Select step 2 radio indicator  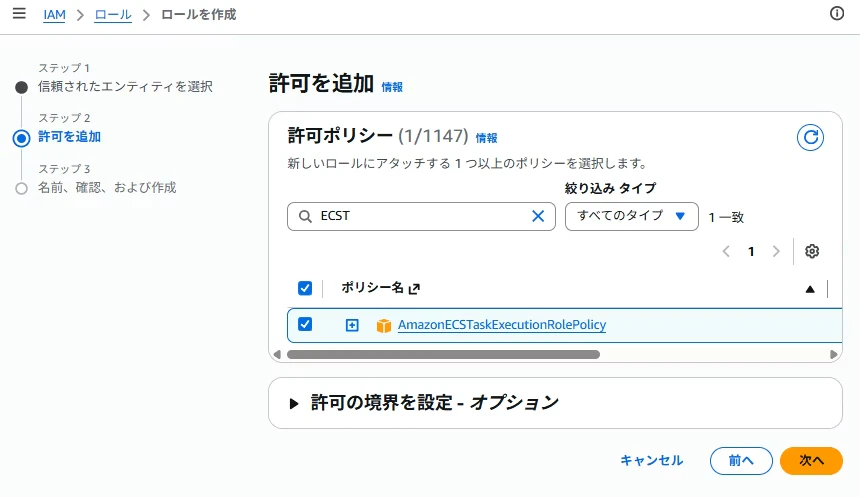click(x=21, y=138)
